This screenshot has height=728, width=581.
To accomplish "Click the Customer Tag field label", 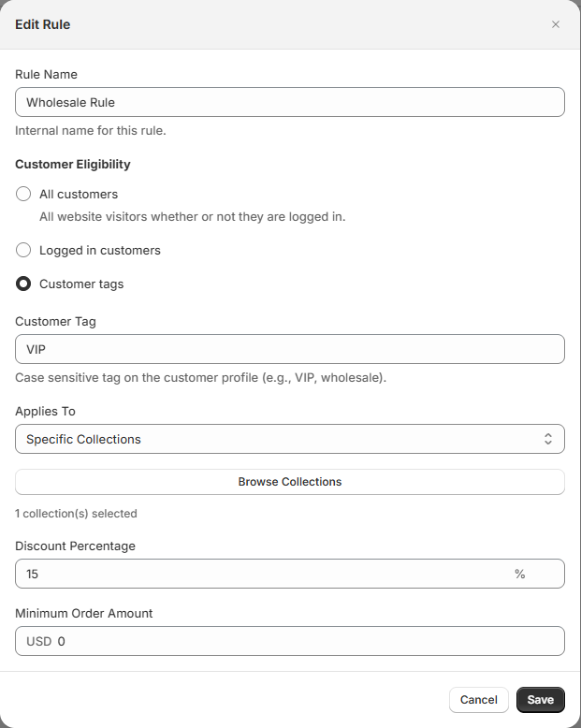I will point(55,321).
